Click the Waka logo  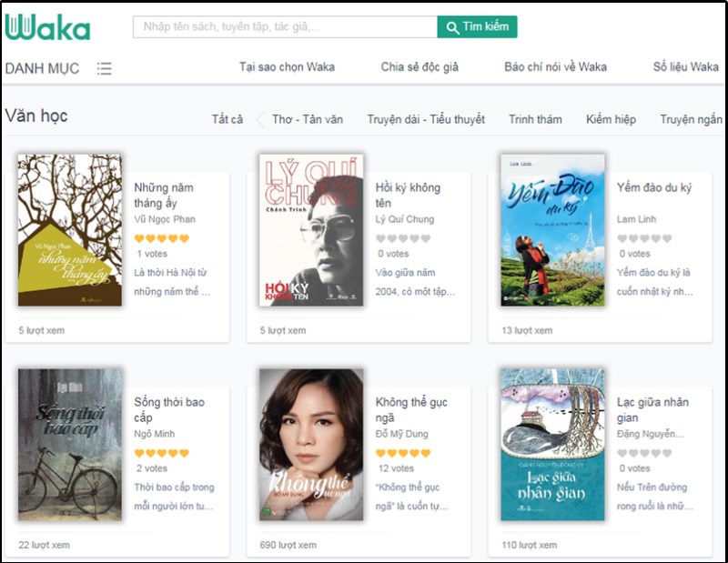47,27
